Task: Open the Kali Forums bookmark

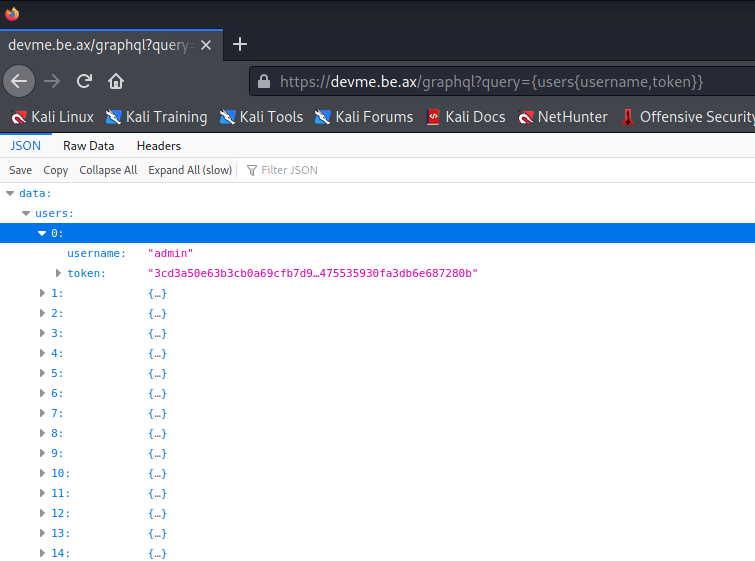Action: [364, 117]
